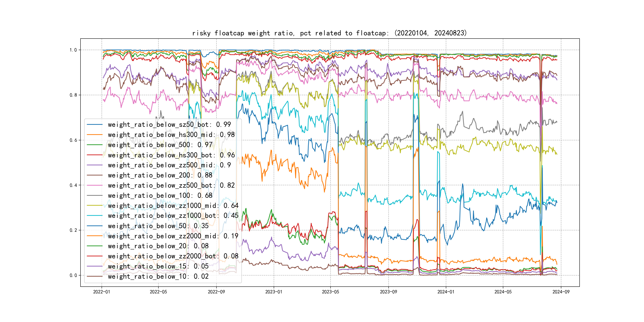Click the 2024-09 x-axis tick label
The width and height of the screenshot is (644, 322).
click(x=561, y=292)
